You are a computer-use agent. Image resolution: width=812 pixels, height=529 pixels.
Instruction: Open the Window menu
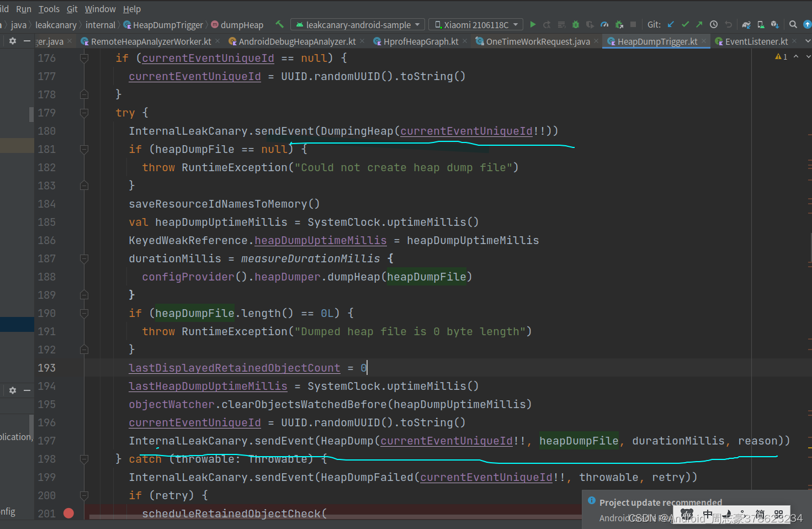pos(100,9)
